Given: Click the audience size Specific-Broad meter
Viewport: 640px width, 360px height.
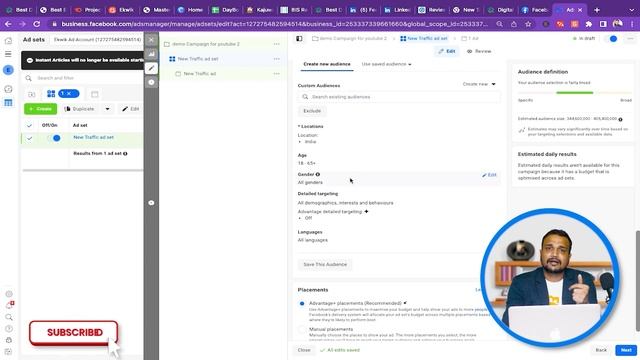Looking at the screenshot, I should [574, 93].
